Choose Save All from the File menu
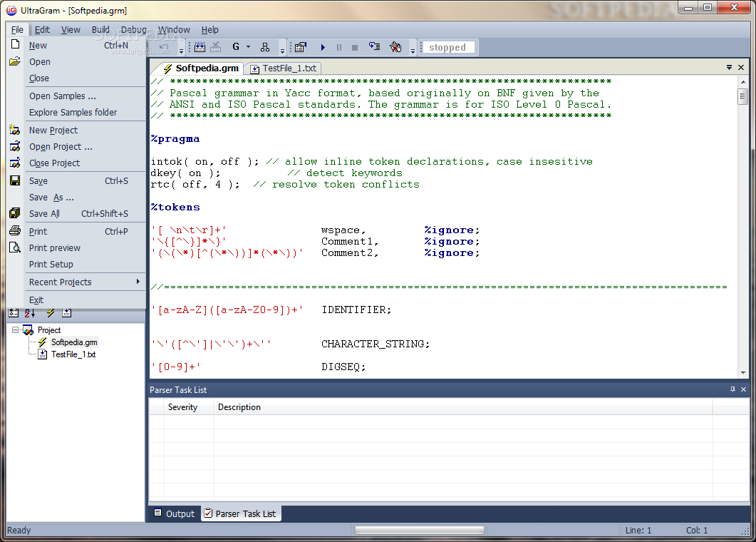Viewport: 756px width, 542px height. pos(77,214)
